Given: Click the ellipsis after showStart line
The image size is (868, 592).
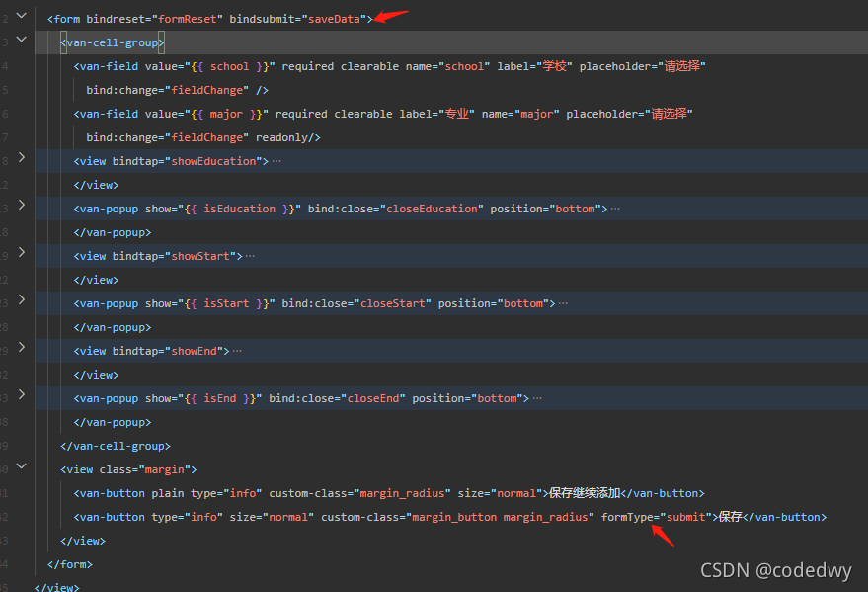Looking at the screenshot, I should pos(250,256).
